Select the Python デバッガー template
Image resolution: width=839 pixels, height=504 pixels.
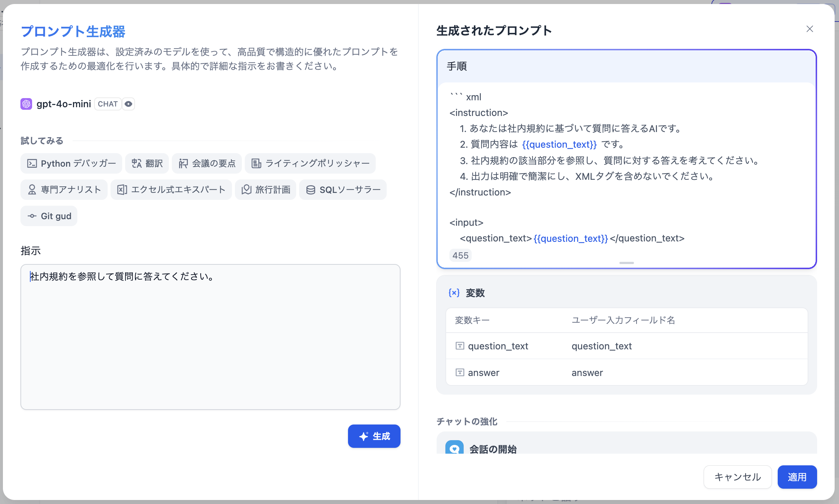(x=71, y=163)
